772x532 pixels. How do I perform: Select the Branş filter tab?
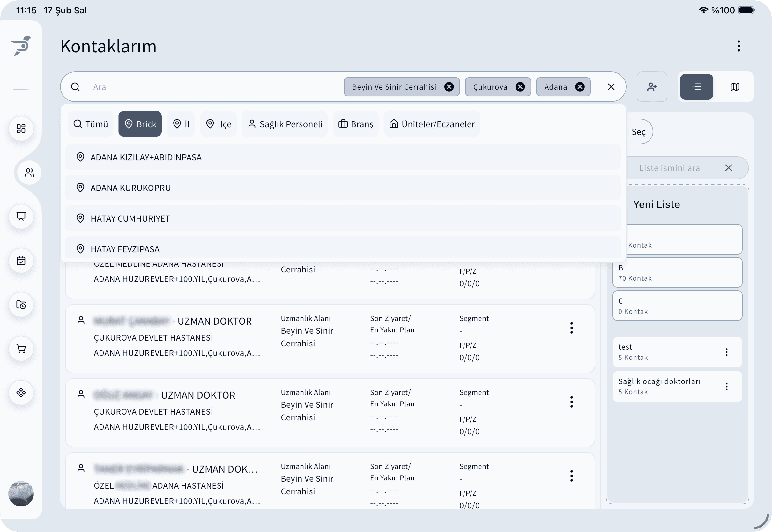click(356, 124)
